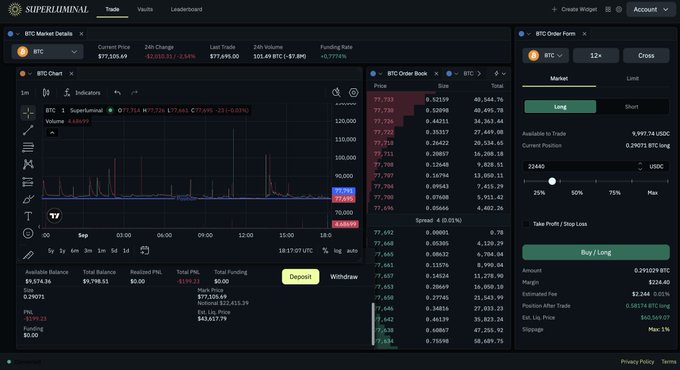Screen dimensions: 680x370
Task: Open the Superluminal sun logo
Action: coord(15,9)
